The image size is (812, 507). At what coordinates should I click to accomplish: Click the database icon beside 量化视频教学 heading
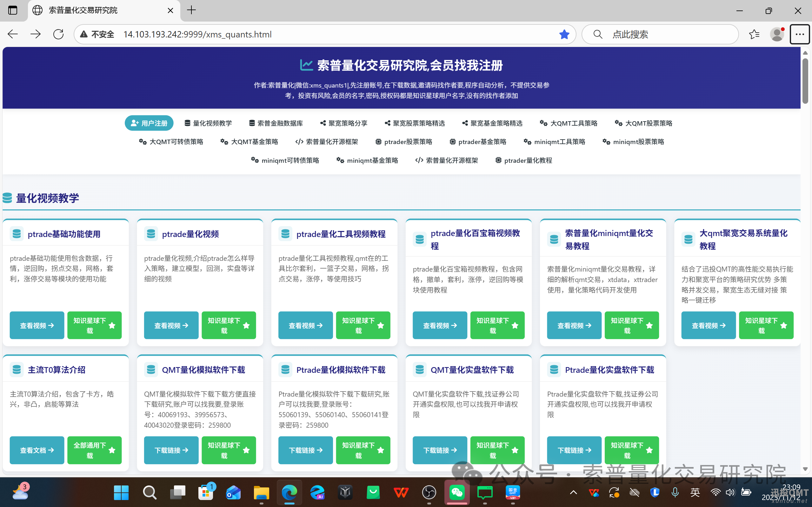(x=7, y=198)
